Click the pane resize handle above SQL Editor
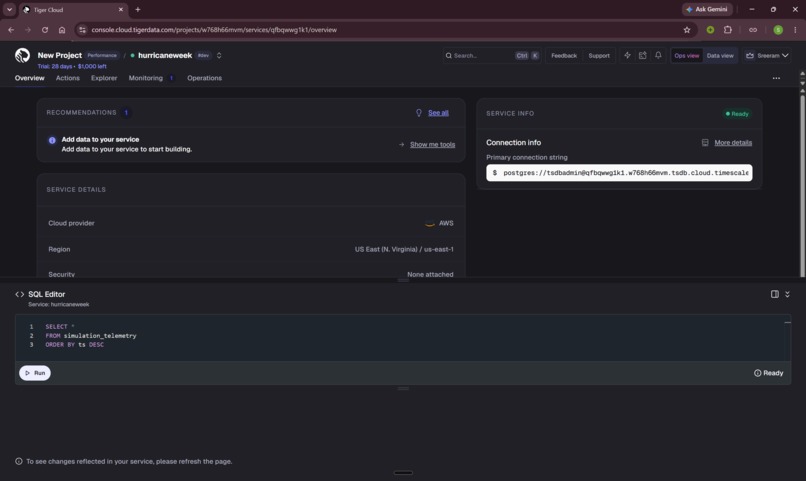Viewport: 806px width, 481px height. (403, 280)
